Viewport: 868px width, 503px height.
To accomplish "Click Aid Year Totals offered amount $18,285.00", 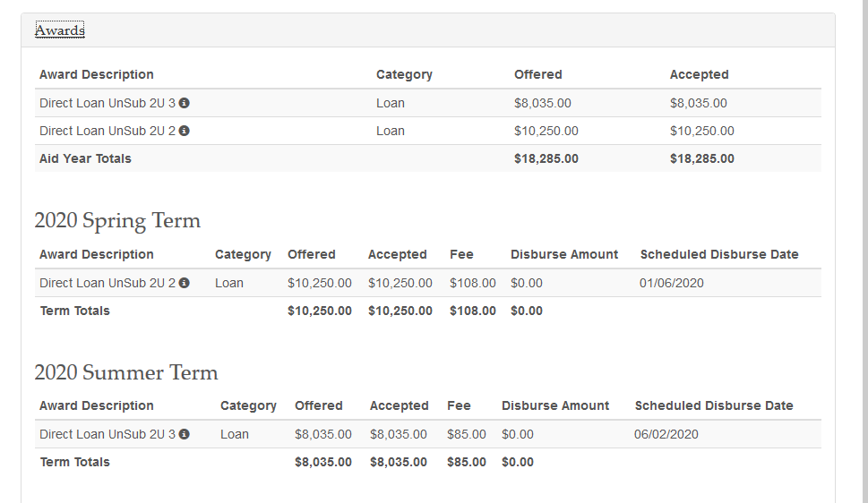I will point(546,158).
